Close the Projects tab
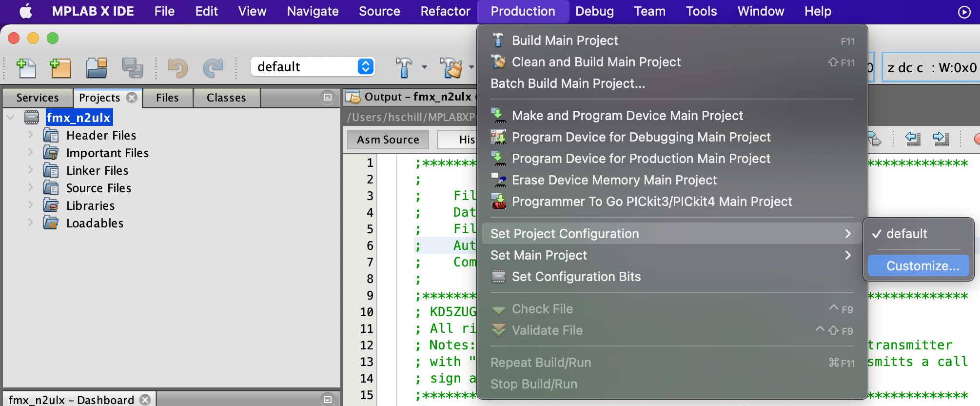 pos(132,97)
